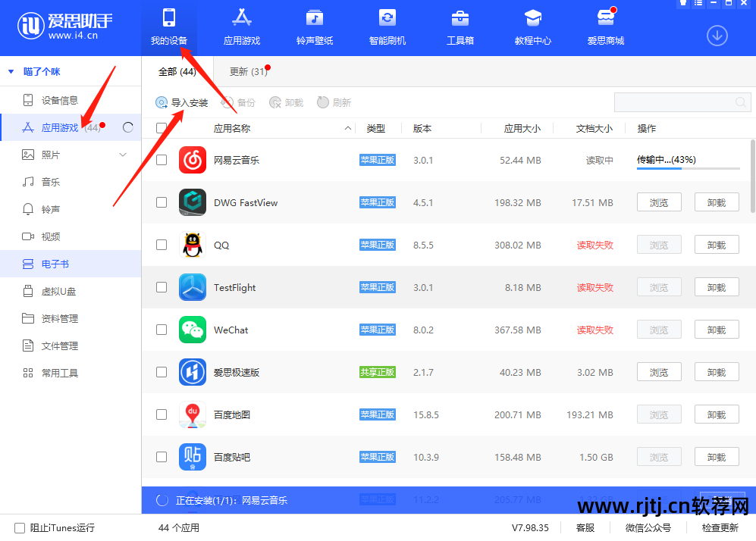Image resolution: width=756 pixels, height=541 pixels.
Task: Click the 百度地图 app icon
Action: pos(193,414)
